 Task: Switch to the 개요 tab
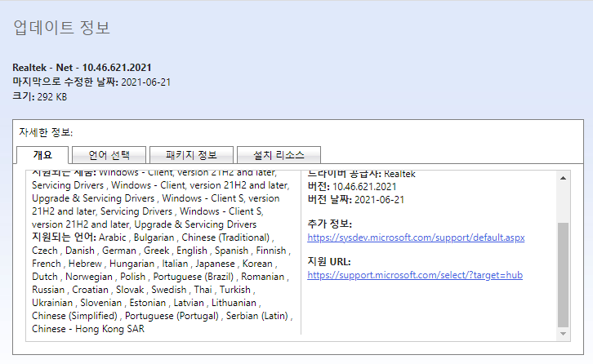(x=42, y=155)
